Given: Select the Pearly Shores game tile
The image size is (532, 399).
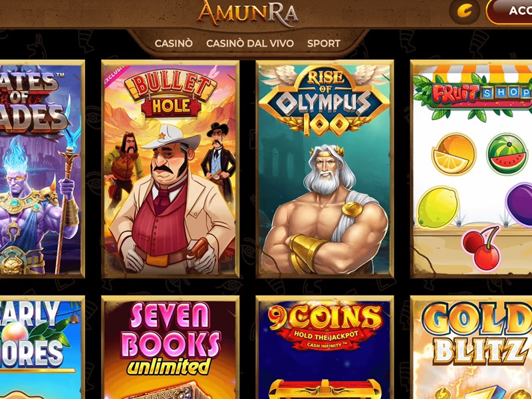Looking at the screenshot, I should (42, 347).
